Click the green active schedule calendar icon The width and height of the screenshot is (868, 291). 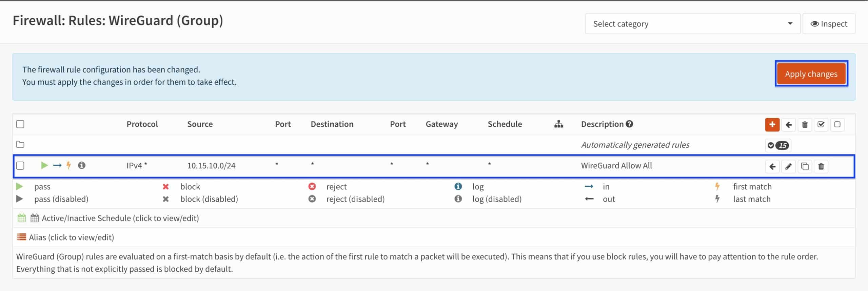click(22, 218)
